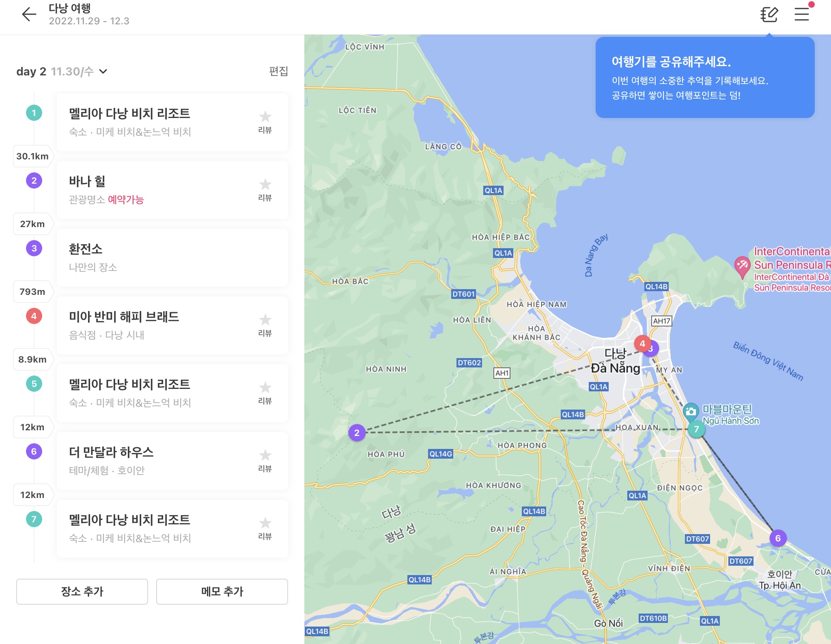The width and height of the screenshot is (831, 644).
Task: Open the hamburger menu icon
Action: tap(802, 14)
